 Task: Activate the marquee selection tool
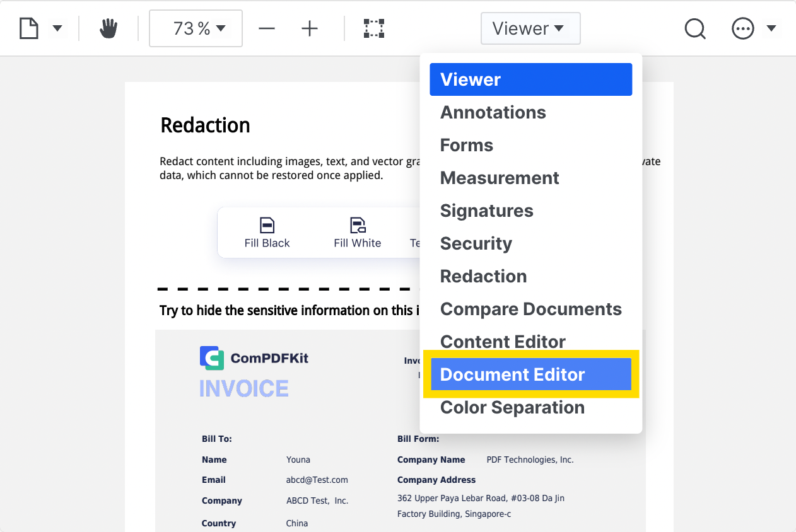[374, 28]
